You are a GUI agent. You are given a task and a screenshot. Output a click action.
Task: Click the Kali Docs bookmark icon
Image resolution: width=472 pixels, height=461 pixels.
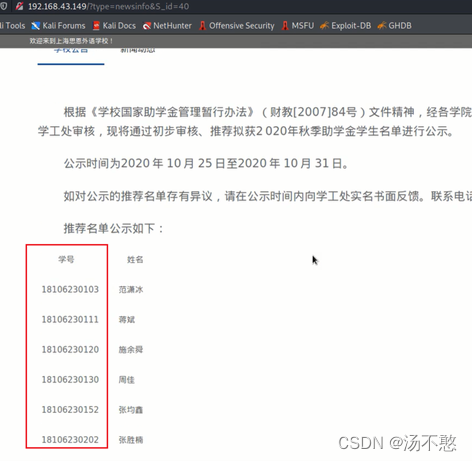click(x=96, y=26)
